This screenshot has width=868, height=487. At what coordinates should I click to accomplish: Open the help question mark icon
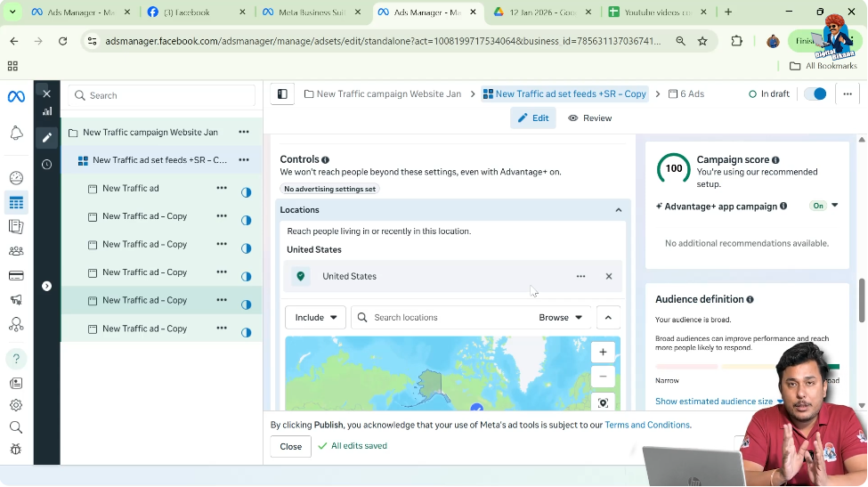(16, 359)
